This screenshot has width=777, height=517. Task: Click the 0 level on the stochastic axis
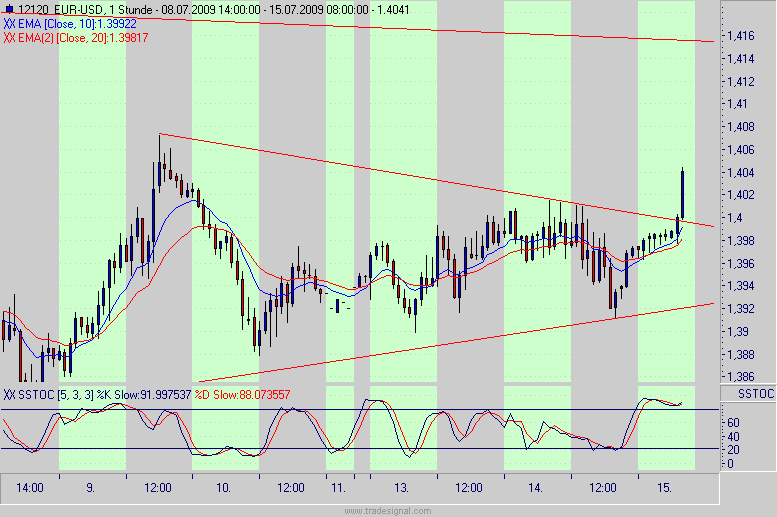tap(730, 464)
